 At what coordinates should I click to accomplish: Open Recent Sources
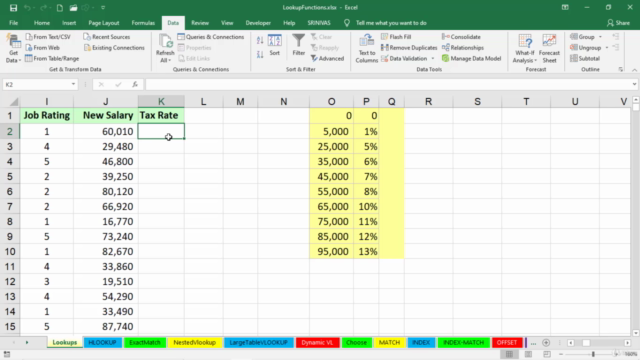pyautogui.click(x=107, y=37)
